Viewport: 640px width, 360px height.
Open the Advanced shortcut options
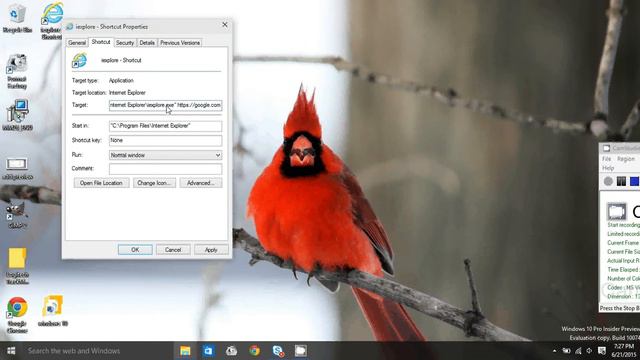tap(201, 183)
